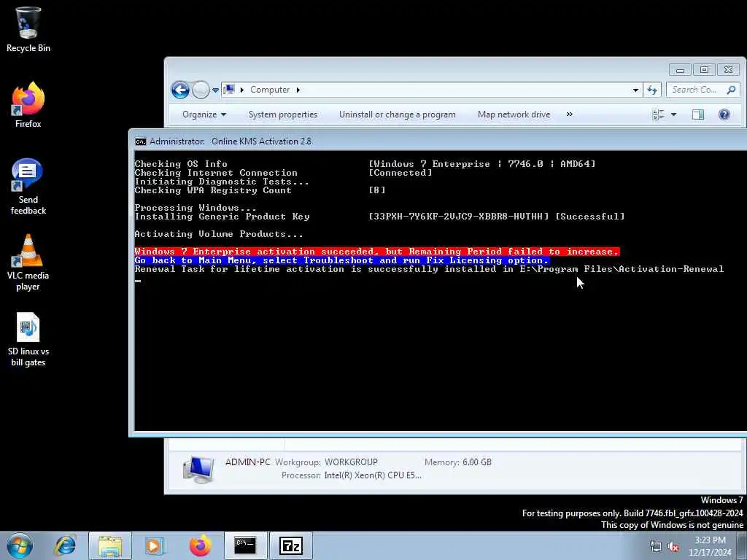
Task: Click the Explorer forward arrow button
Action: (x=201, y=90)
